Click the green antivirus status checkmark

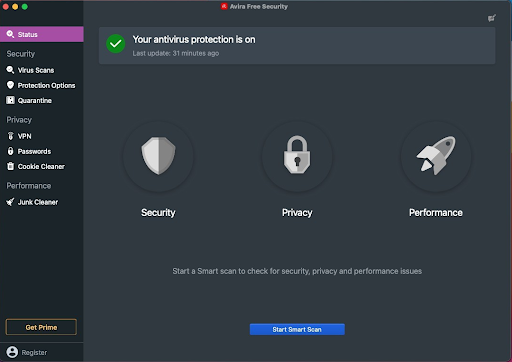(x=116, y=44)
